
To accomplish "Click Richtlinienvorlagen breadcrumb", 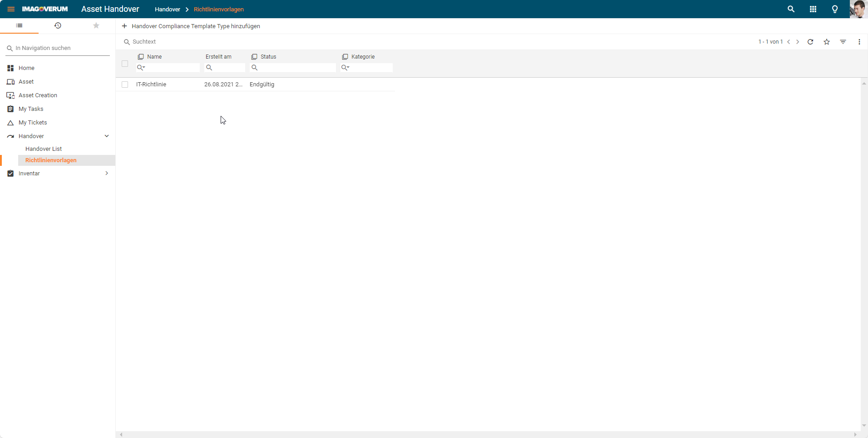I will click(x=219, y=10).
